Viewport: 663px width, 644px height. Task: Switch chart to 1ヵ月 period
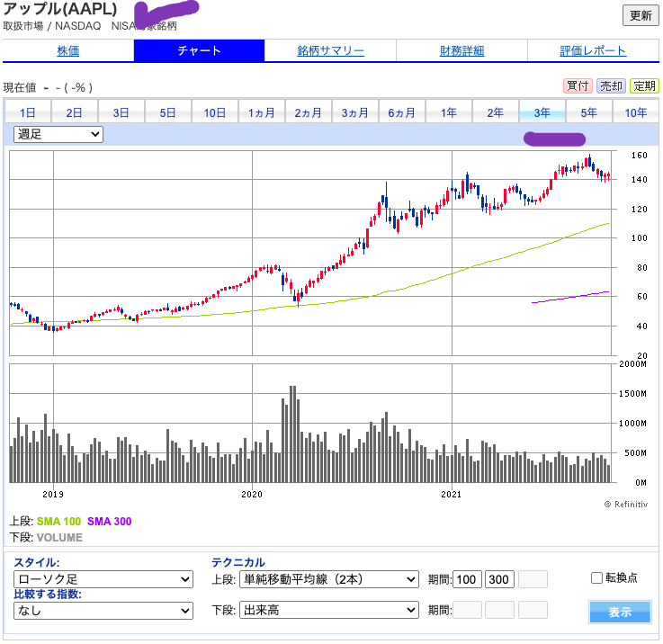[x=261, y=112]
